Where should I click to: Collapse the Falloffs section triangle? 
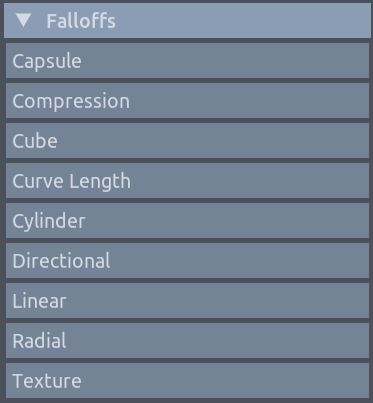click(x=23, y=20)
